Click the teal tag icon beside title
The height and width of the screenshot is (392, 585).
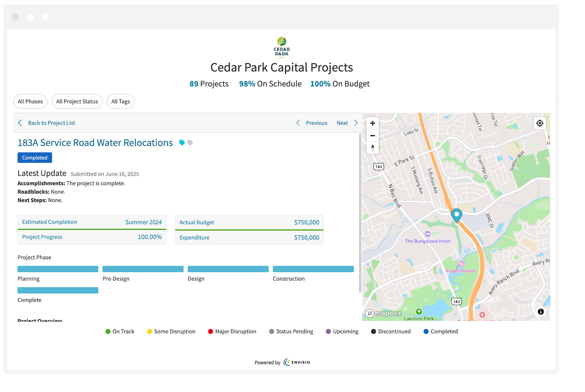[182, 143]
